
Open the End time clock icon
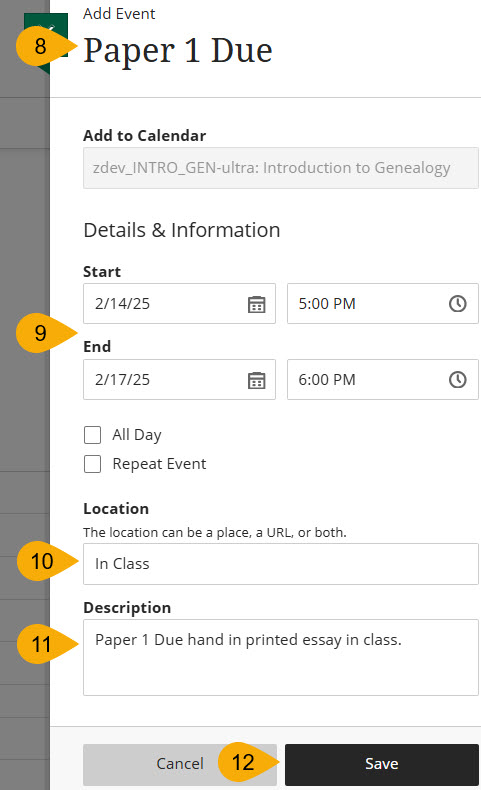click(457, 379)
